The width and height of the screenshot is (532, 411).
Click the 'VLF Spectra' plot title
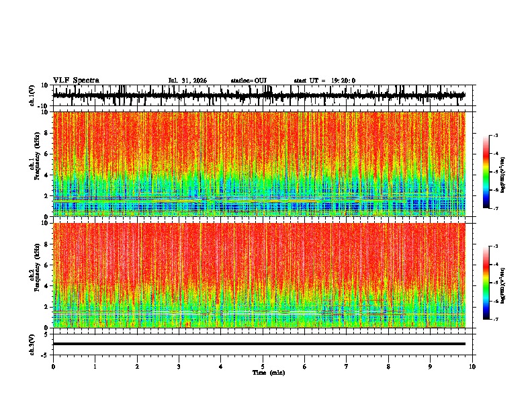76,81
